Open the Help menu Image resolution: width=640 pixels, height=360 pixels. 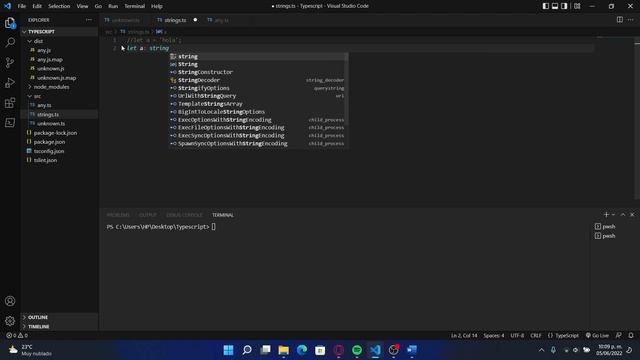coord(157,6)
